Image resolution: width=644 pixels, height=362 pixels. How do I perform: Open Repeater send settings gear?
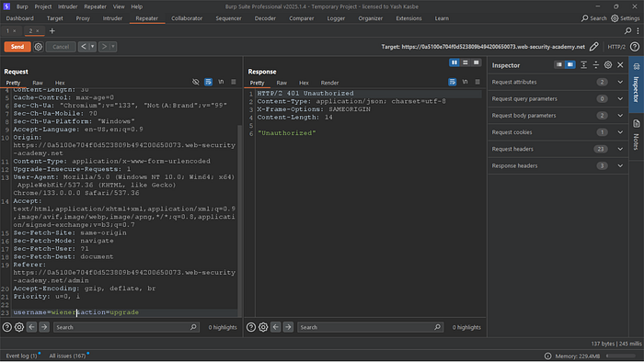click(39, 47)
